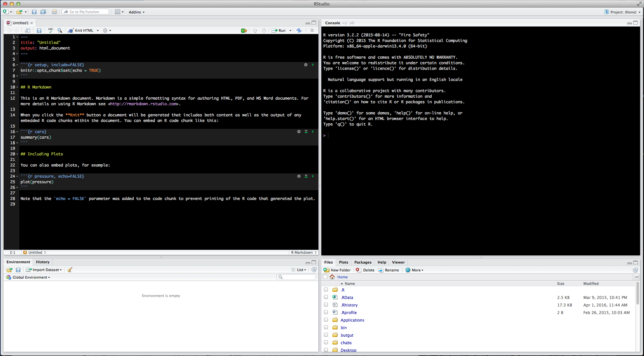Open the Import Dataset dropdown
This screenshot has width=644, height=356.
[44, 270]
